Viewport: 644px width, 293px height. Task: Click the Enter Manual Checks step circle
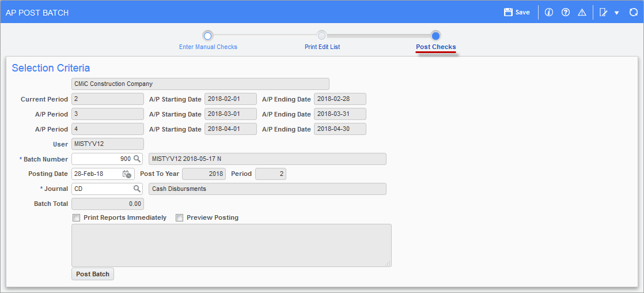208,36
